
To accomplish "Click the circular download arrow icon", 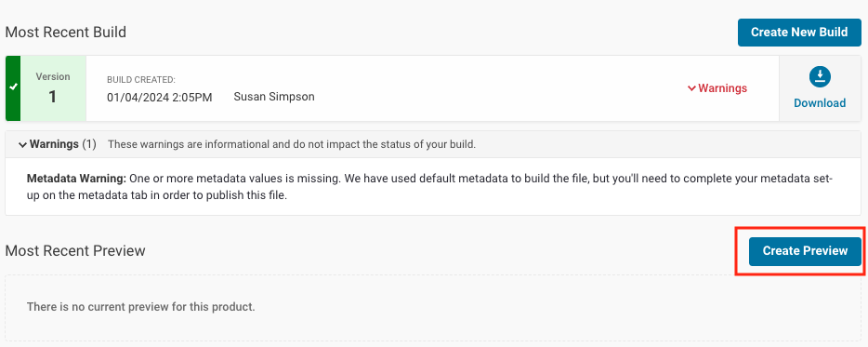I will pos(820,77).
